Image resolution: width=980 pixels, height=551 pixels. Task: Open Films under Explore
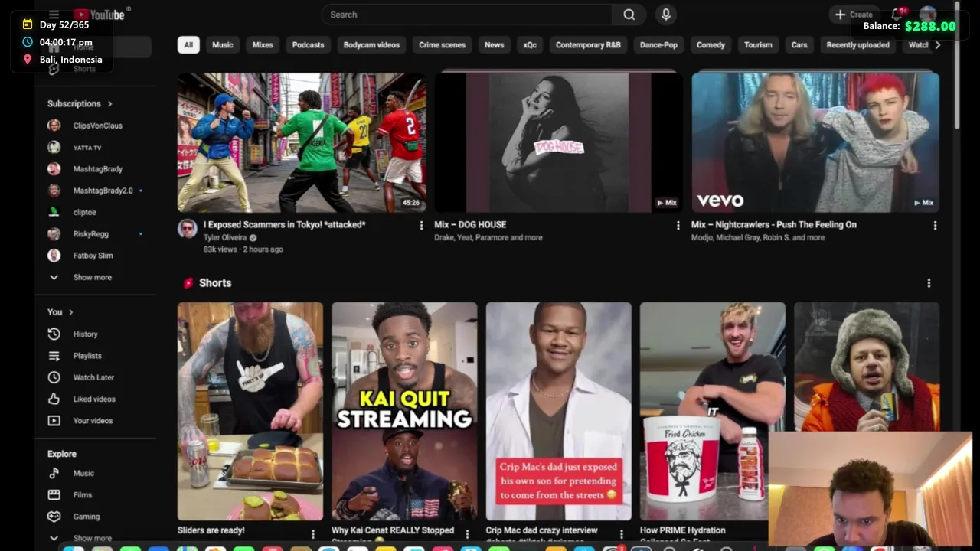(x=83, y=495)
